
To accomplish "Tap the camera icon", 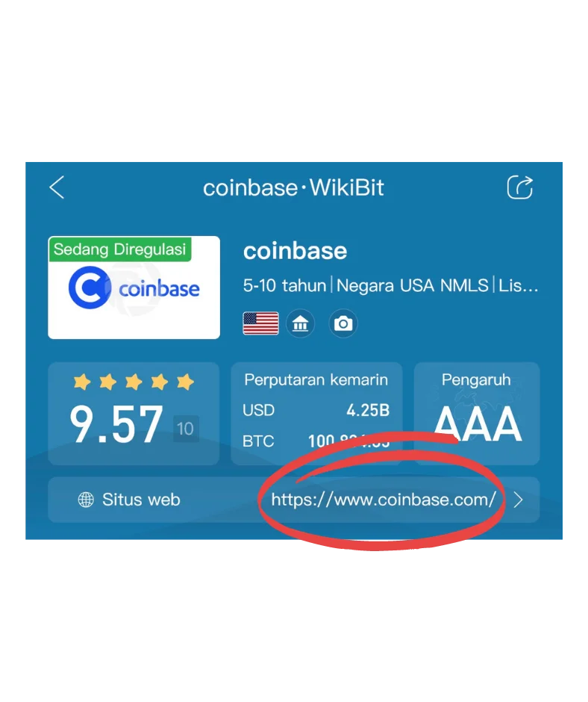I will 343,323.
